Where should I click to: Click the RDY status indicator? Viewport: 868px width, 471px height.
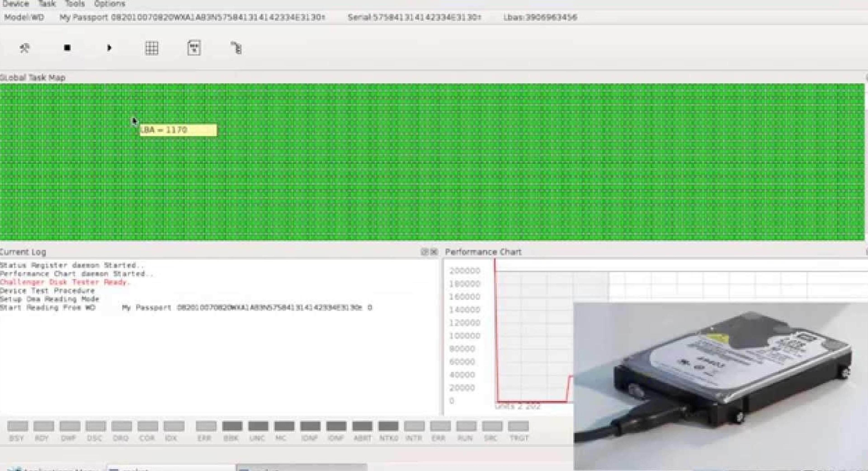tap(44, 426)
